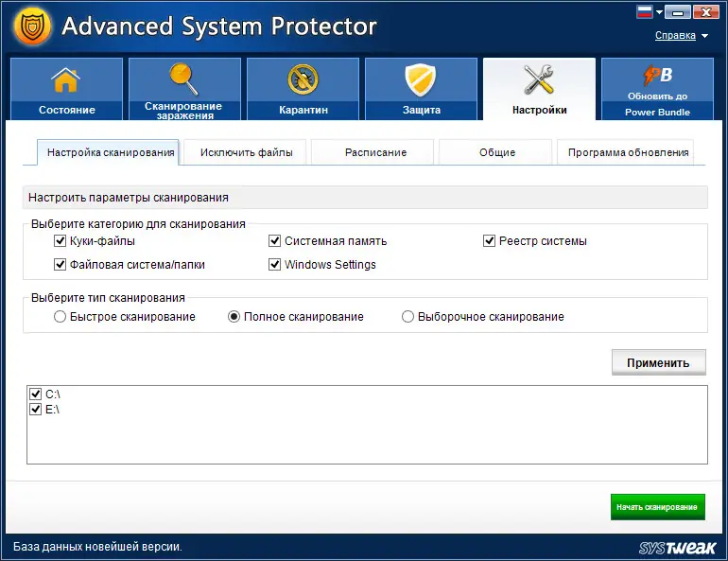Expand the Справка dropdown arrow
728x561 pixels.
pos(704,36)
